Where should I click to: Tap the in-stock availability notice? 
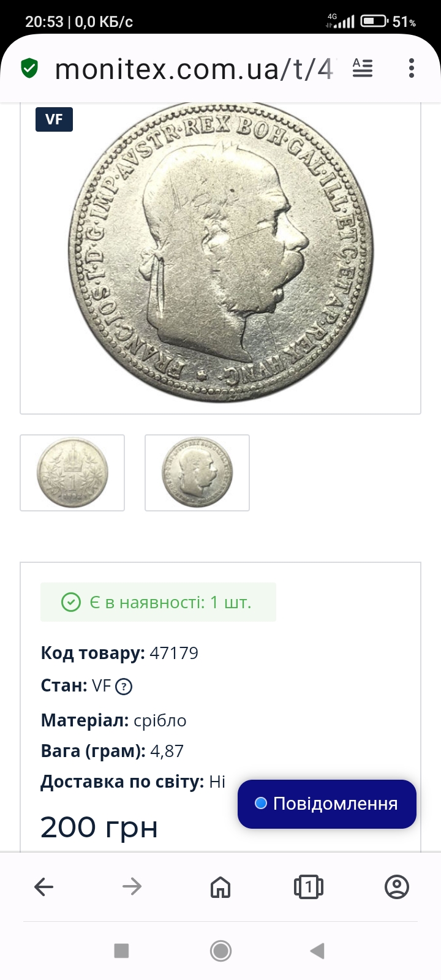click(x=158, y=602)
